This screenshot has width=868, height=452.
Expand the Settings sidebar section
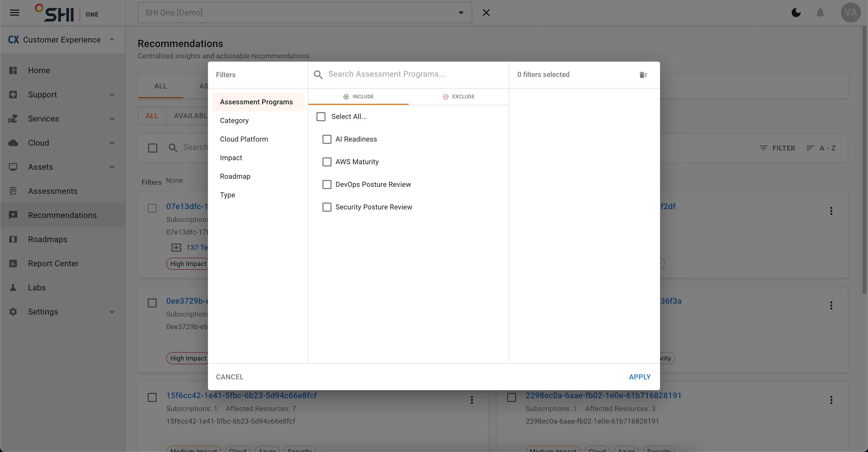[112, 312]
